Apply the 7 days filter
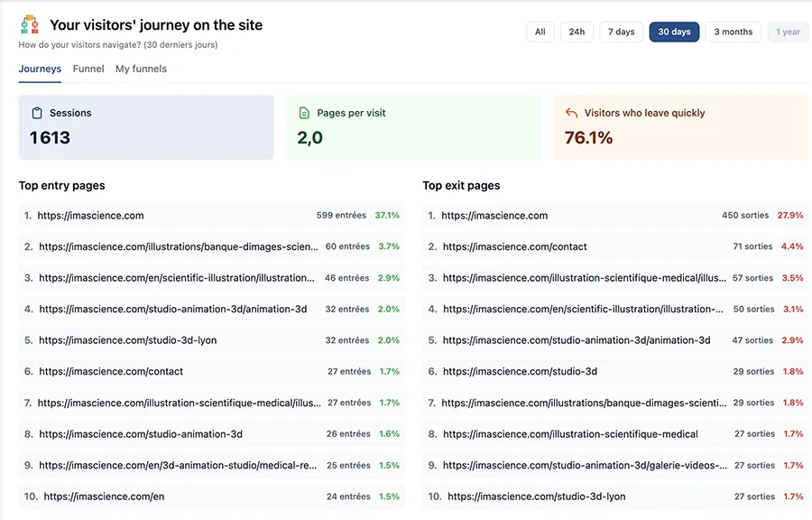The width and height of the screenshot is (812, 520). pyautogui.click(x=621, y=32)
